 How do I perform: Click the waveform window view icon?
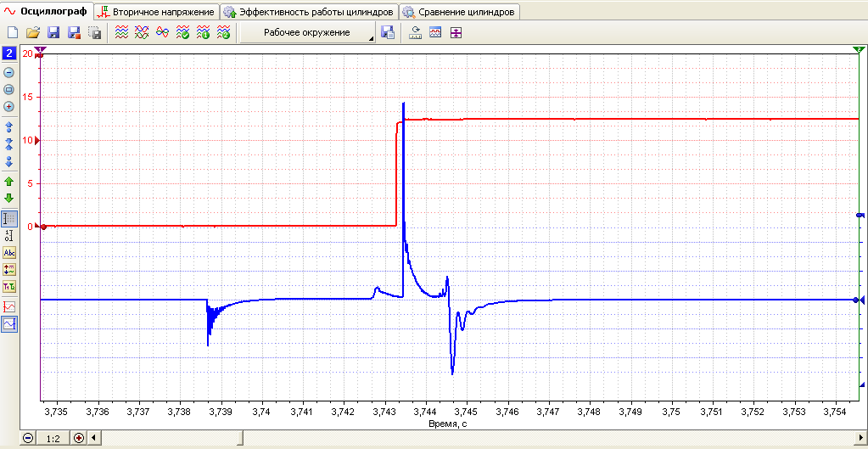pyautogui.click(x=435, y=32)
